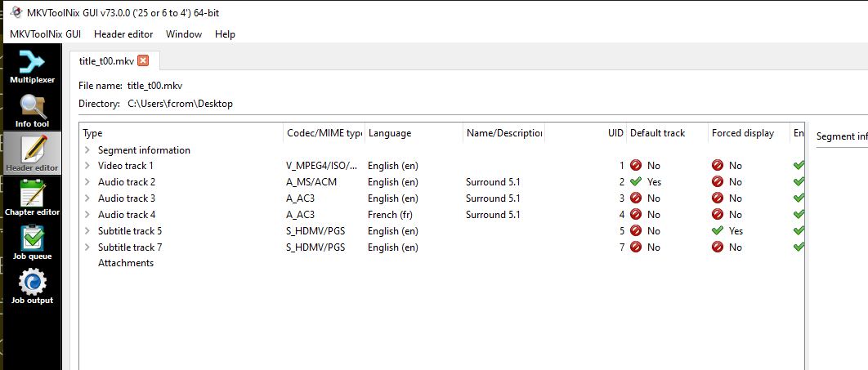Expand the Video track 1 node

(87, 165)
